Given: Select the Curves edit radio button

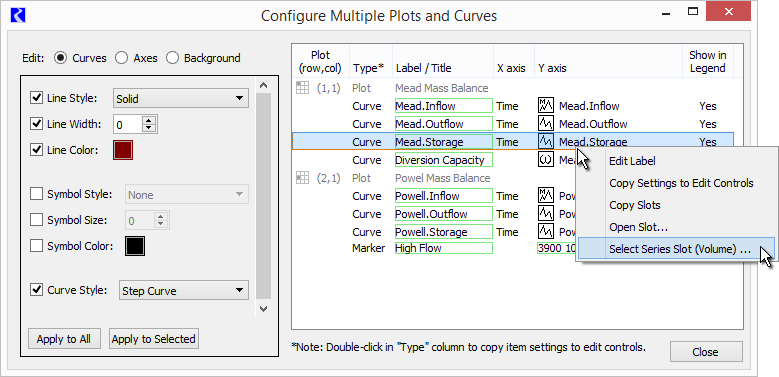Looking at the screenshot, I should 61,58.
